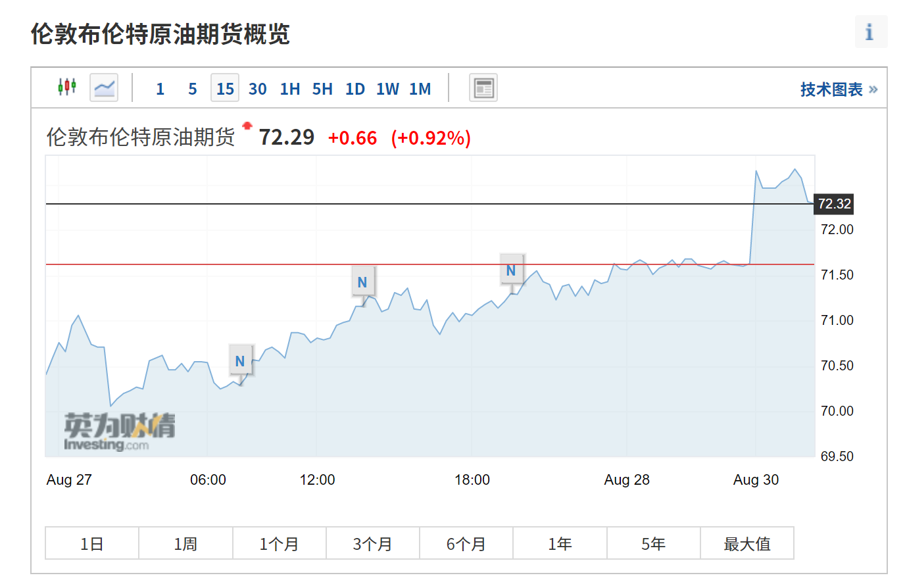Switch interval to 30 minutes
The width and height of the screenshot is (905, 588).
(x=258, y=89)
